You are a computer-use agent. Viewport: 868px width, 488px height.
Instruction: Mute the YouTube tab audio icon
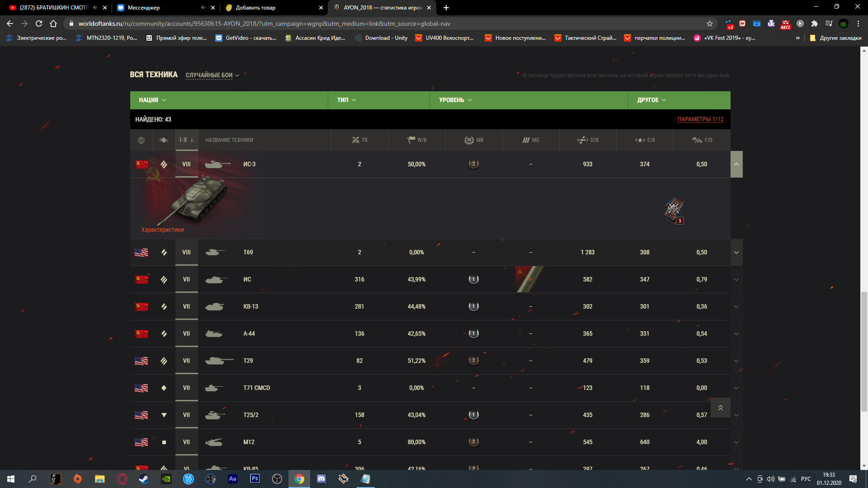(x=95, y=8)
